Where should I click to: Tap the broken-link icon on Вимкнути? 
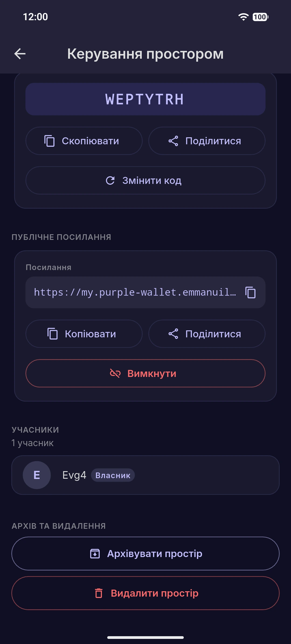[x=115, y=373]
